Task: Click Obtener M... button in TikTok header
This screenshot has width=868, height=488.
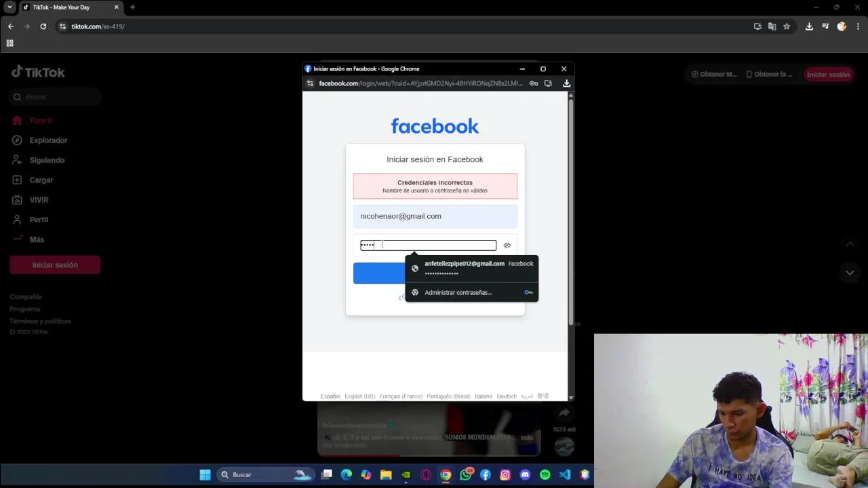Action: (x=713, y=75)
